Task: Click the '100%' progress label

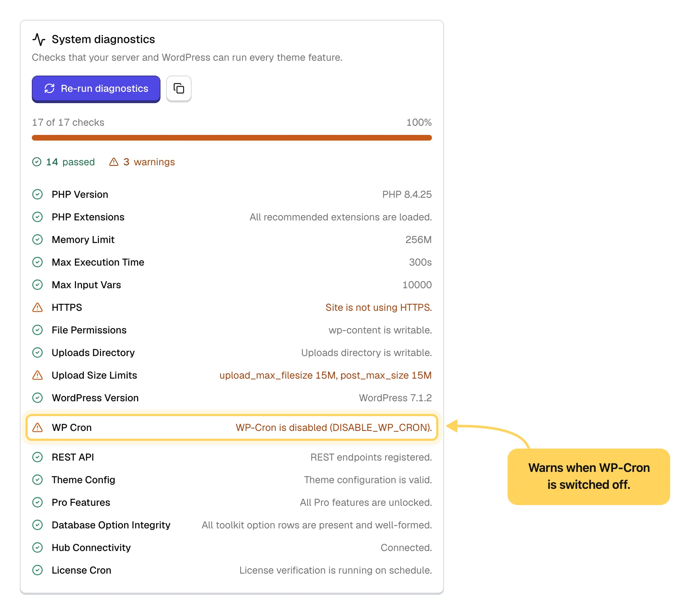Action: [x=419, y=122]
